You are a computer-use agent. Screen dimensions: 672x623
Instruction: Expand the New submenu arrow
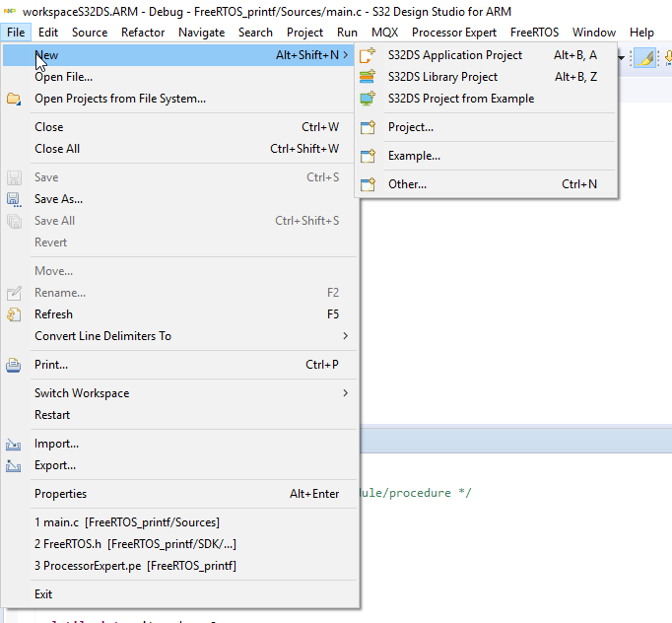click(x=346, y=55)
